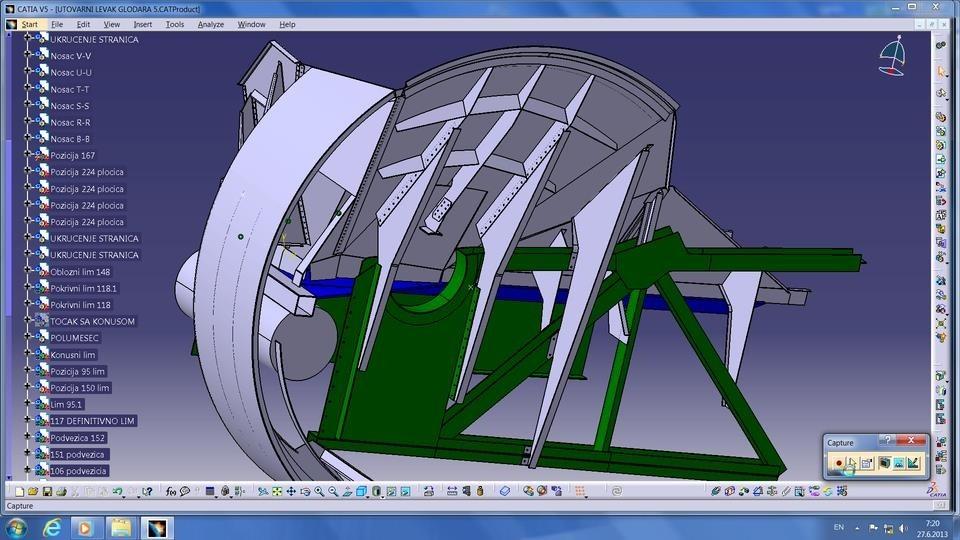This screenshot has height=540, width=960.
Task: Open Capture Options icon
Action: click(866, 463)
